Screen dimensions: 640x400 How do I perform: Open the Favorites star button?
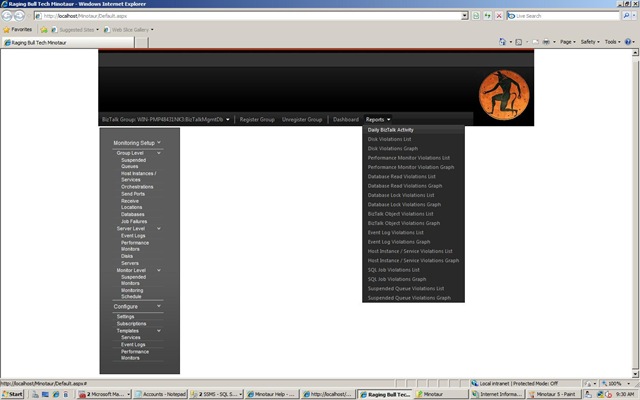pyautogui.click(x=18, y=29)
